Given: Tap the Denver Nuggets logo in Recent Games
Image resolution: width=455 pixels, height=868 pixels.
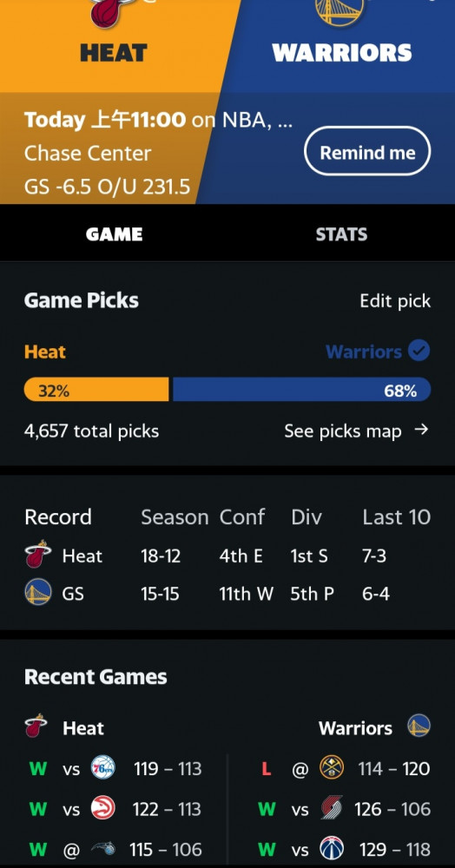Looking at the screenshot, I should [x=332, y=768].
